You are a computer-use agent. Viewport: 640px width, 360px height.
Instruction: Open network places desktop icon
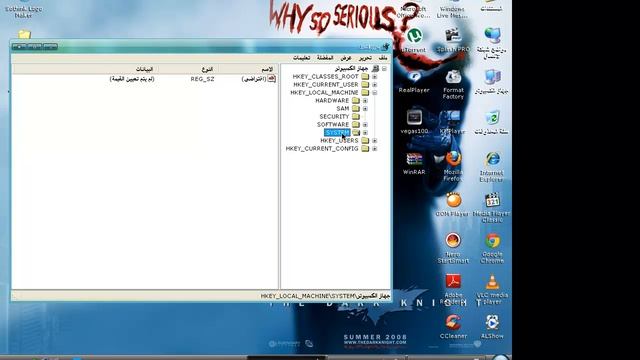coord(492,44)
